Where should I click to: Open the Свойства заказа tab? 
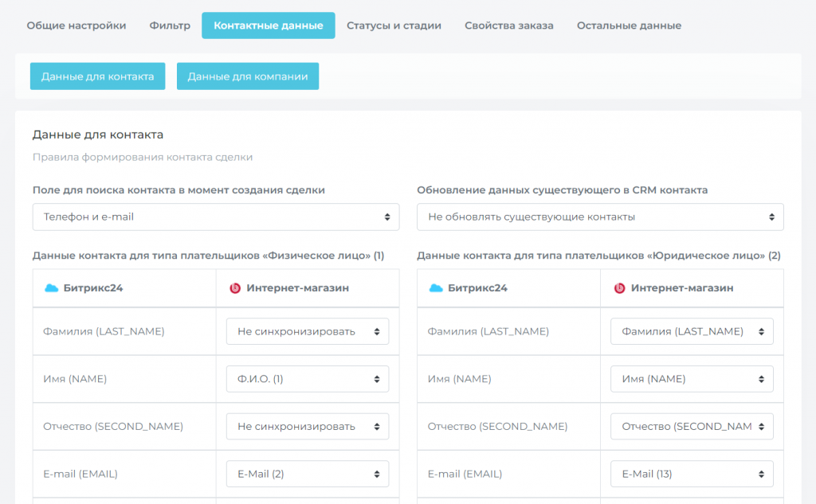click(x=509, y=25)
